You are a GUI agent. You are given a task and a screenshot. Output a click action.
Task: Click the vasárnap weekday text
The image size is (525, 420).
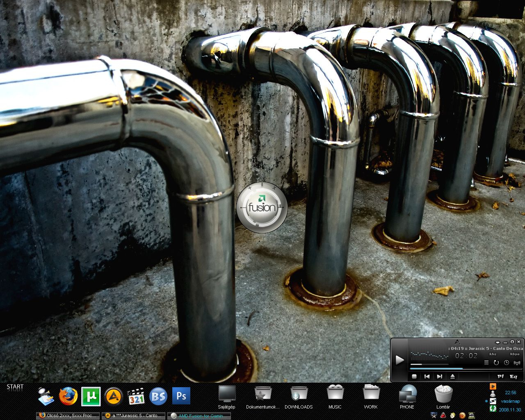(511, 401)
